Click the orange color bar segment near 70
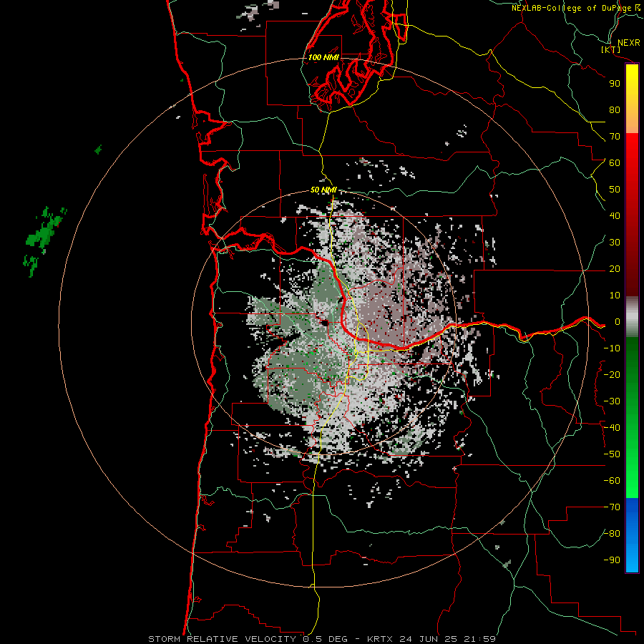 tap(632, 121)
